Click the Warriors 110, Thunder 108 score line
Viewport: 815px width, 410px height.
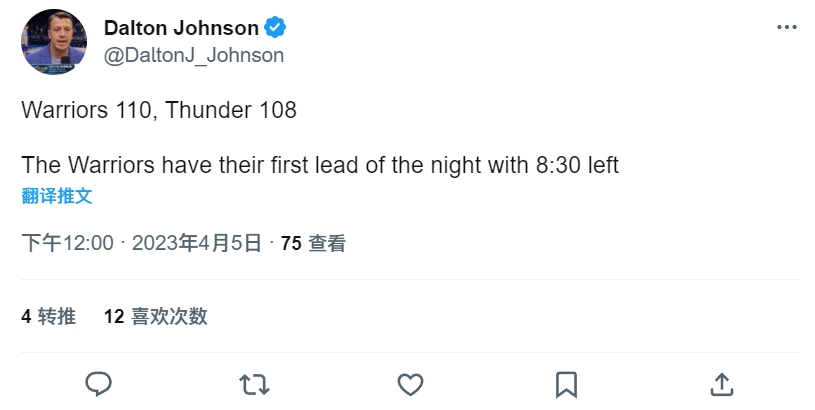[x=159, y=110]
